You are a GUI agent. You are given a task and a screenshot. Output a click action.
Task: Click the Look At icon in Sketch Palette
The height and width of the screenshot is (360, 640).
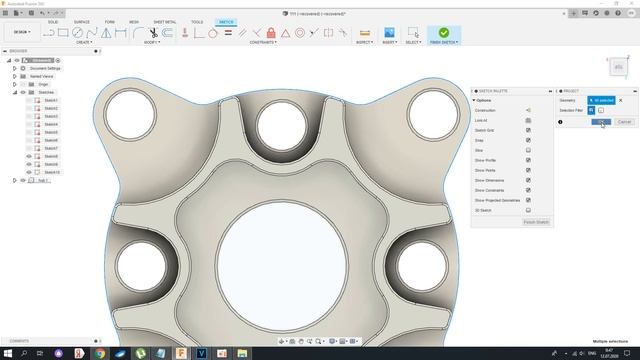(528, 120)
